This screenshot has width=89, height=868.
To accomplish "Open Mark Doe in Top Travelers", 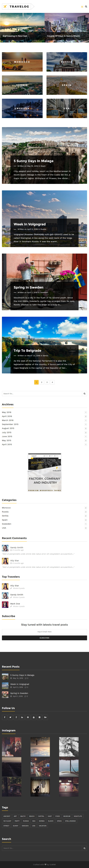I will pos(15,604).
